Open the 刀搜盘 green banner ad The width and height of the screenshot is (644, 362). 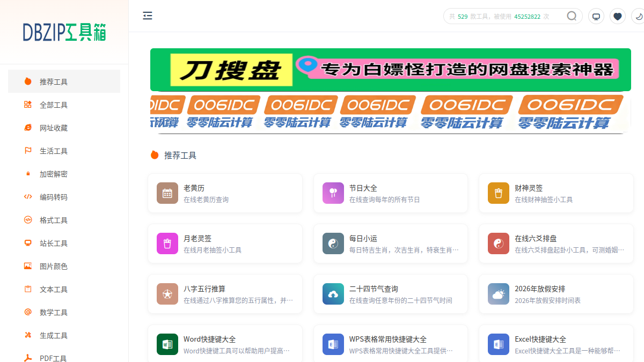tap(391, 70)
